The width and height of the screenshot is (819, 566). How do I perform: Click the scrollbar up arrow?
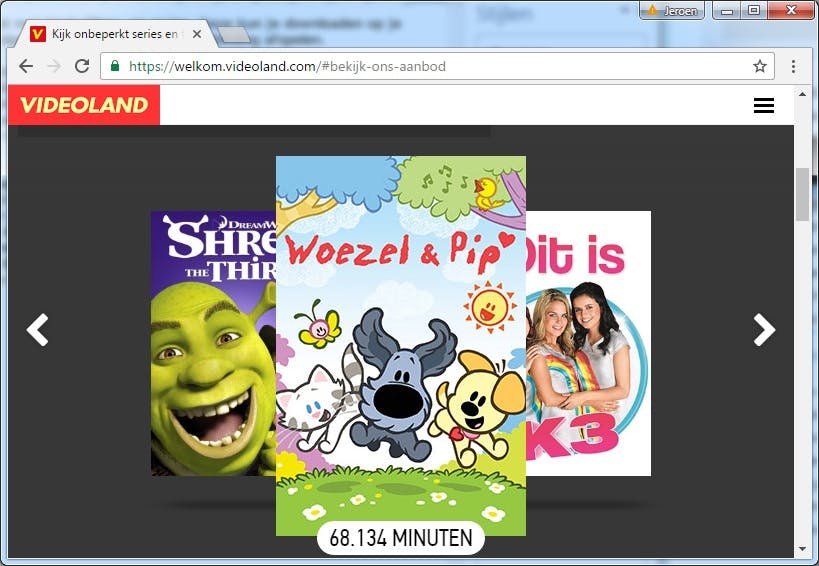pos(802,94)
